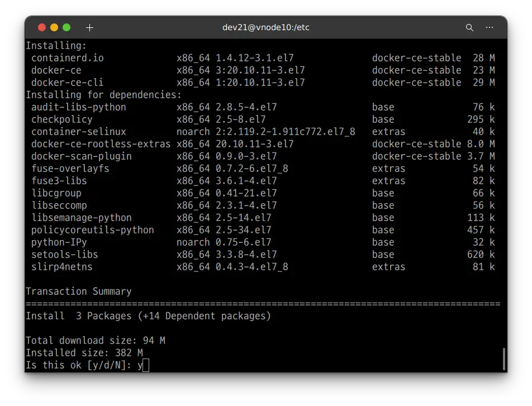This screenshot has height=406, width=532.
Task: Select the docker-ce-cli package name
Action: 68,83
